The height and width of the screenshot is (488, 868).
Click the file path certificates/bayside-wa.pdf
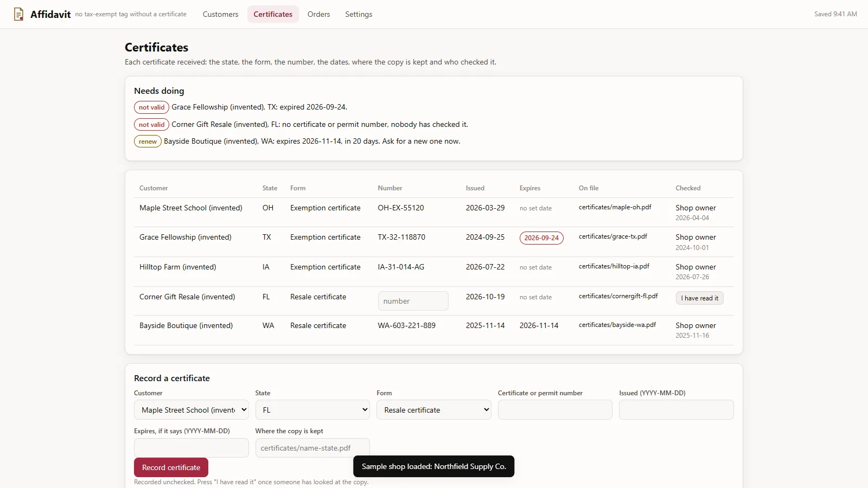point(617,325)
